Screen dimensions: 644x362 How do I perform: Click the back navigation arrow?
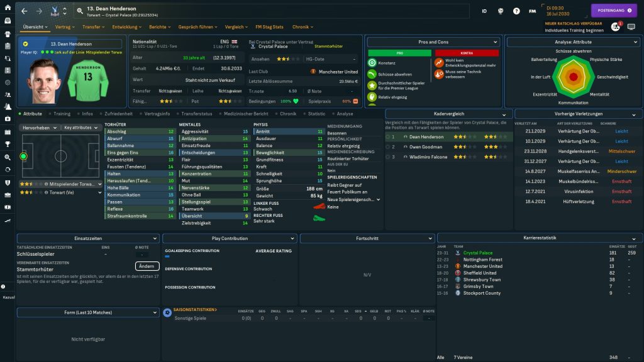point(25,11)
